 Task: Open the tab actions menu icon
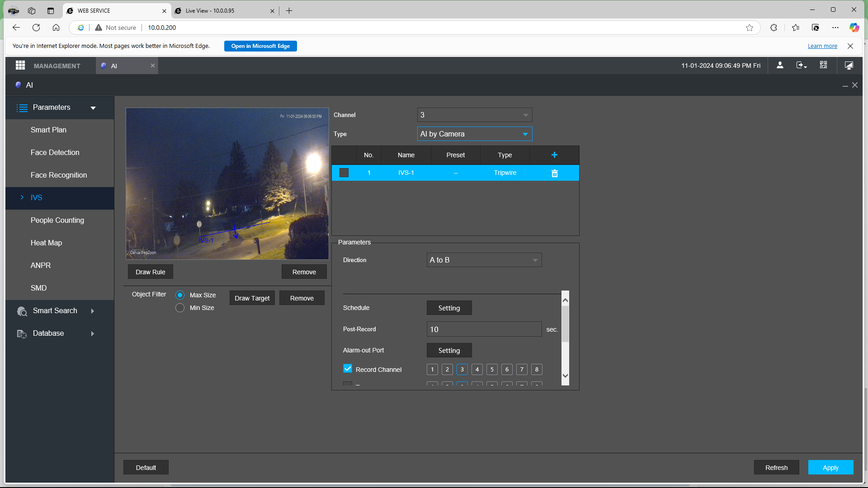click(51, 11)
